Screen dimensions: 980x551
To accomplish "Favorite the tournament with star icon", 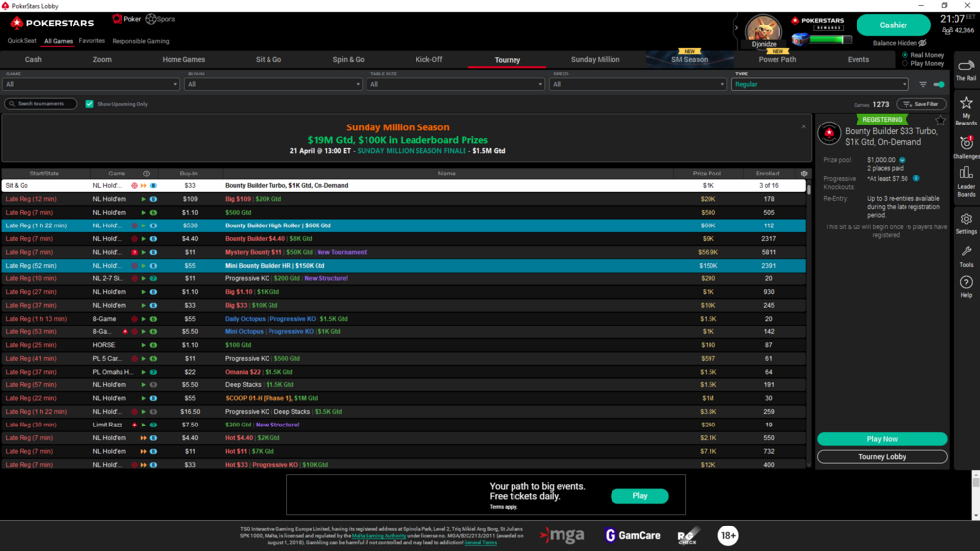I will tap(940, 120).
